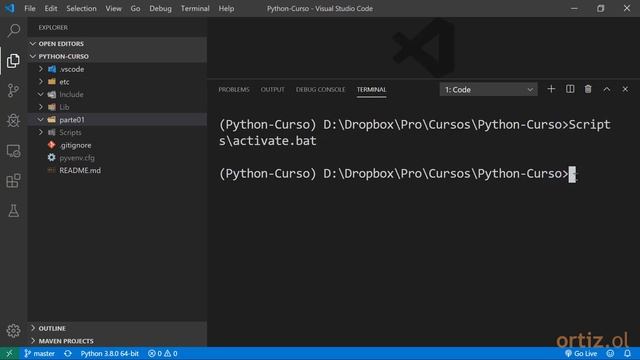
Task: Open notifications bell icon
Action: (x=627, y=353)
